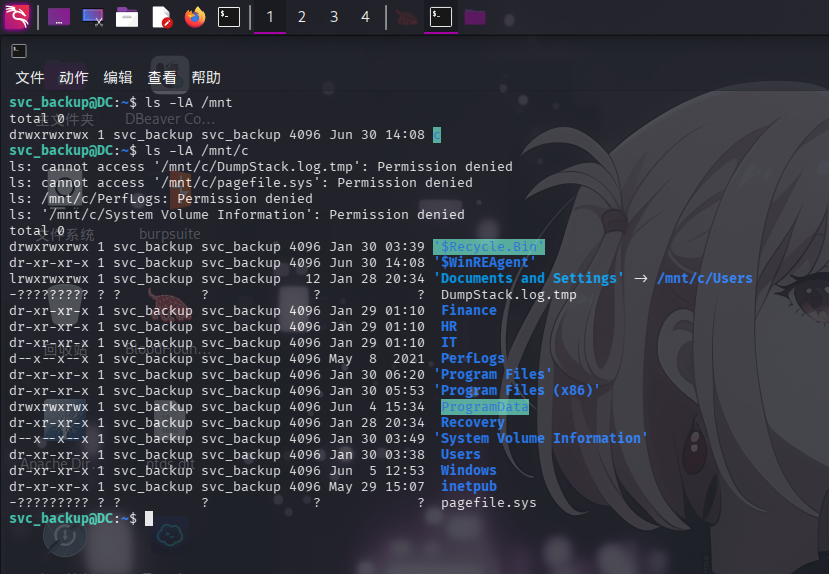The height and width of the screenshot is (574, 829).
Task: Switch to workspace 2
Action: tap(301, 17)
